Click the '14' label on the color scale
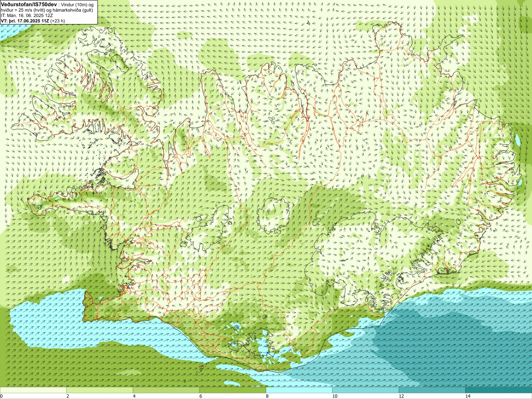532x399 pixels. tap(468, 396)
